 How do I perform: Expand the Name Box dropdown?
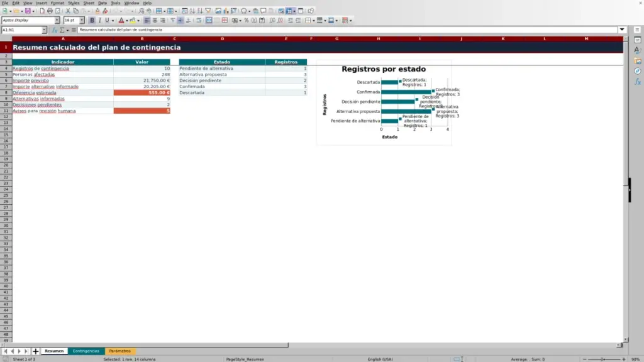(x=44, y=30)
